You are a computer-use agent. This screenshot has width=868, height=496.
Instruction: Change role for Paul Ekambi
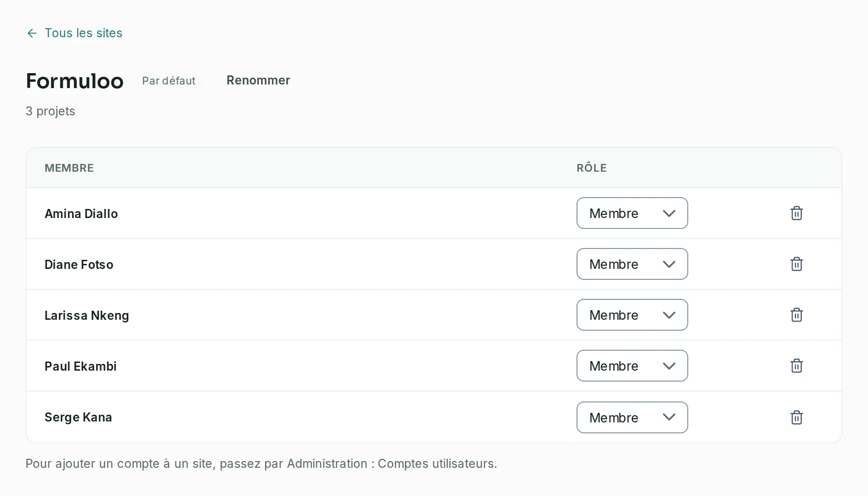click(x=632, y=366)
